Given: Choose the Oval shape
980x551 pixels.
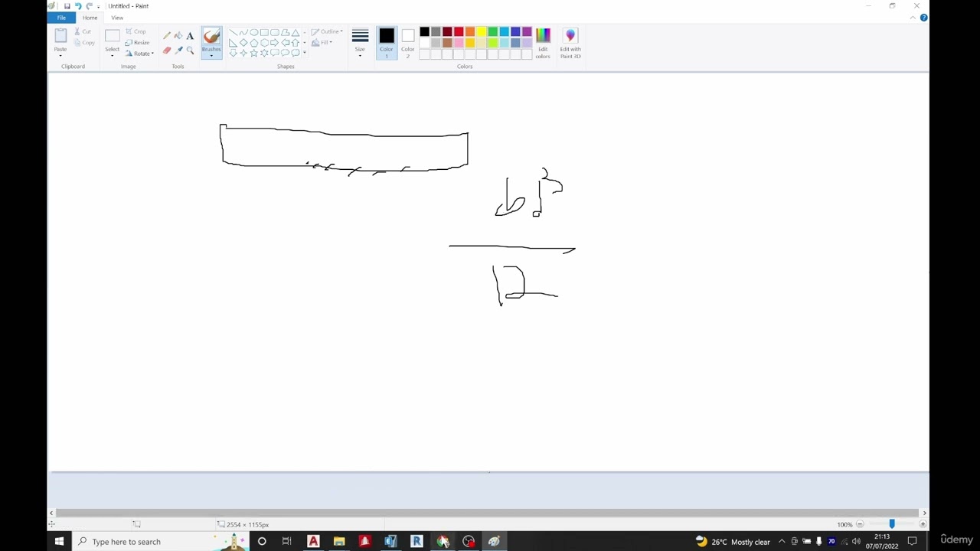Looking at the screenshot, I should [x=253, y=33].
